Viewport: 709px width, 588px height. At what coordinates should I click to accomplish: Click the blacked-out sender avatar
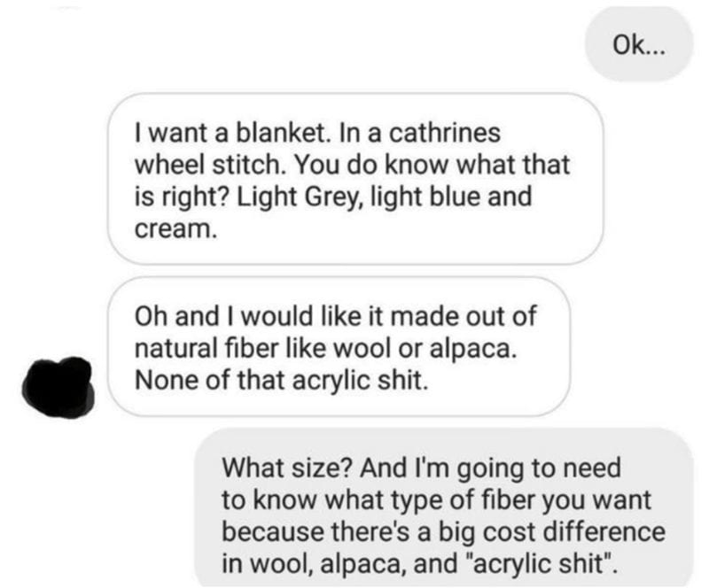point(58,386)
